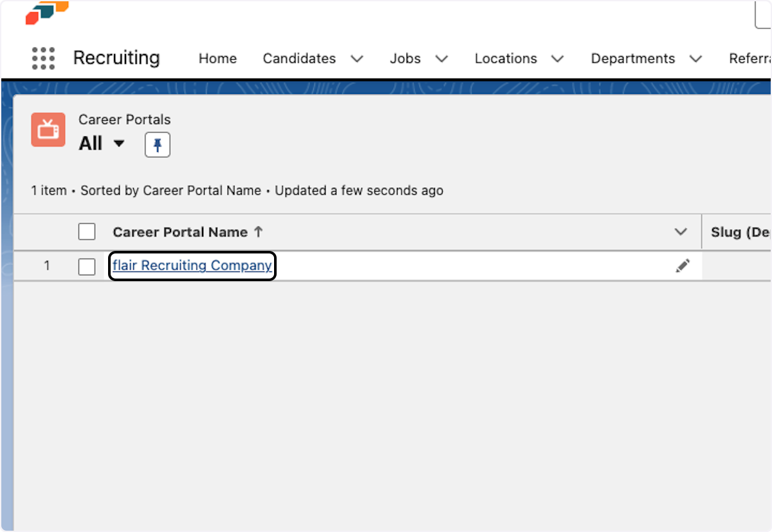Click the Career Portals object icon
Viewport: 772px width, 532px height.
pos(48,129)
